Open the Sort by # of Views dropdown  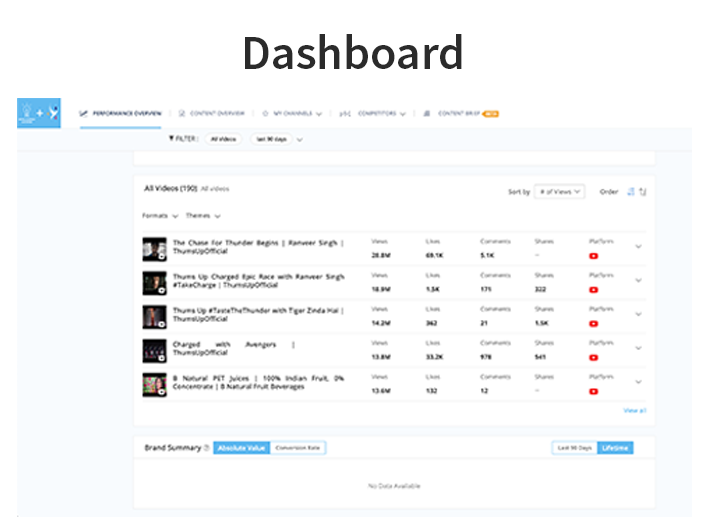click(x=560, y=192)
